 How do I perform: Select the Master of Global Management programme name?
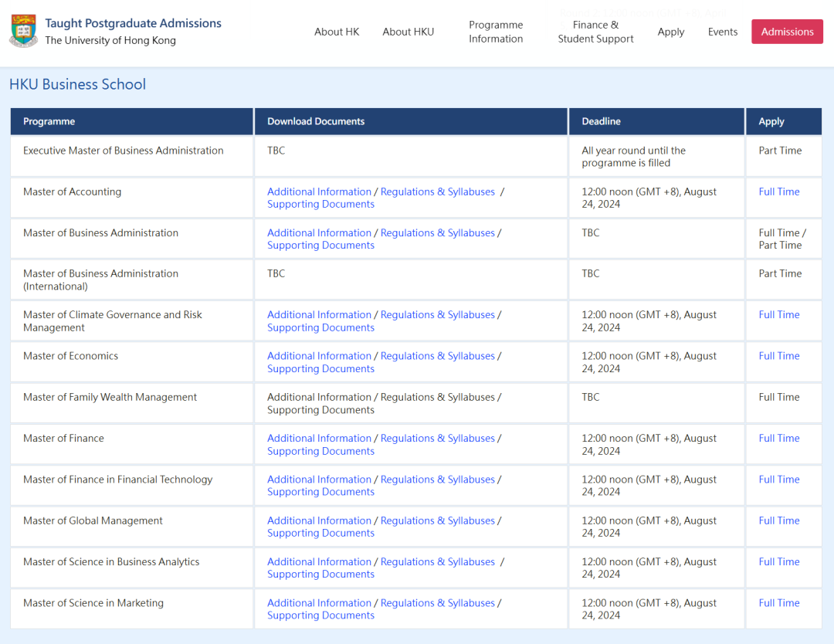pyautogui.click(x=93, y=521)
